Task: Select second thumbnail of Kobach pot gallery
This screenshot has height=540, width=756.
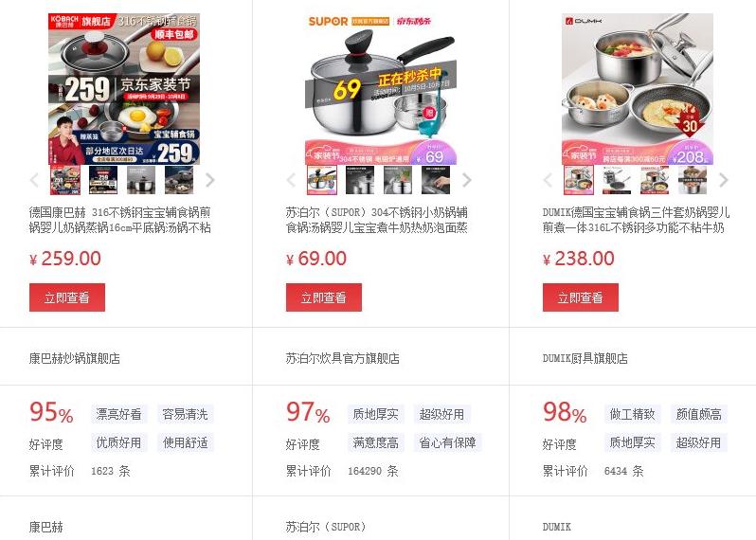Action: click(103, 180)
